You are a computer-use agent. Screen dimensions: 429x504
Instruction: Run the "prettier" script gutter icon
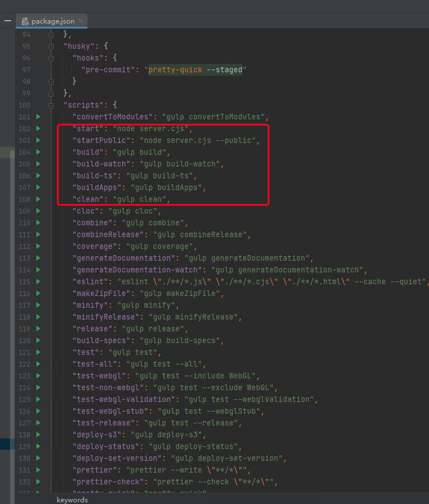[38, 470]
